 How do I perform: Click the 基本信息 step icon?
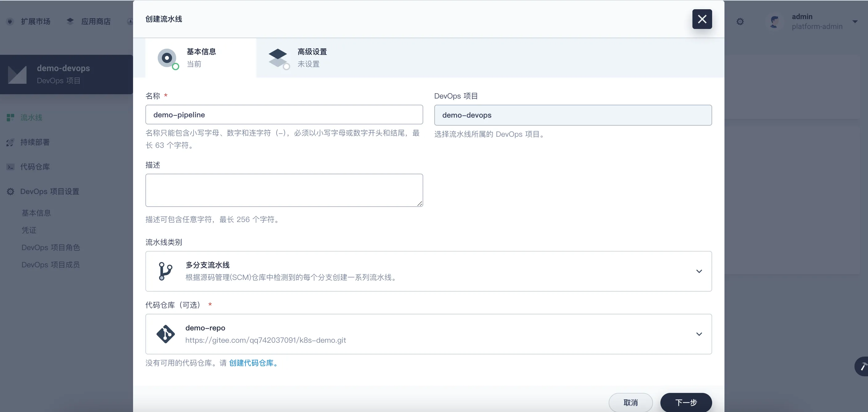coord(168,59)
